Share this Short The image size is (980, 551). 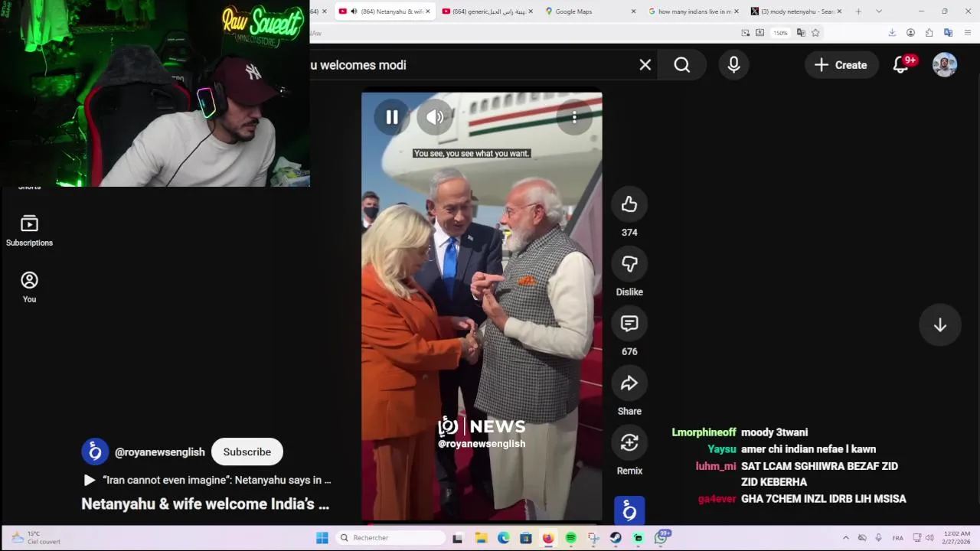[629, 383]
